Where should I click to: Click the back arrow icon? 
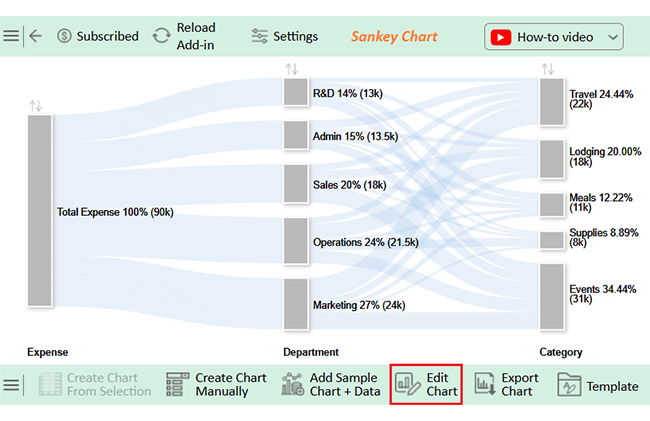(36, 36)
